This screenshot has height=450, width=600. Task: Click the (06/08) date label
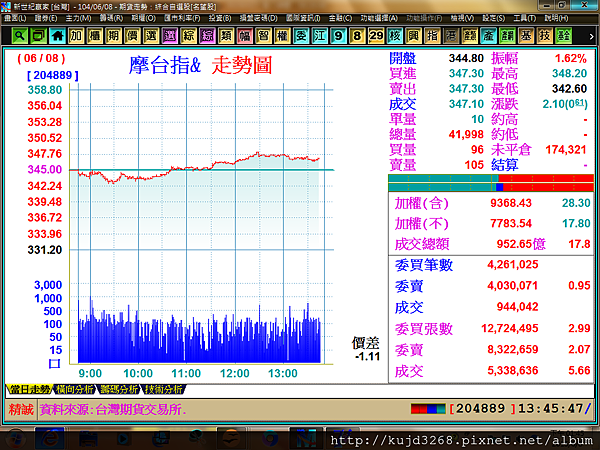tap(41, 58)
